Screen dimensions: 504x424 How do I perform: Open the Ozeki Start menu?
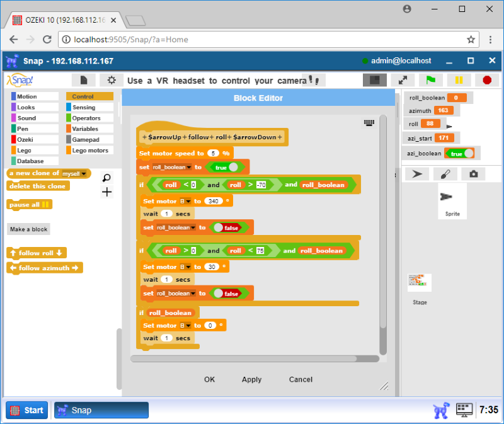(x=27, y=410)
